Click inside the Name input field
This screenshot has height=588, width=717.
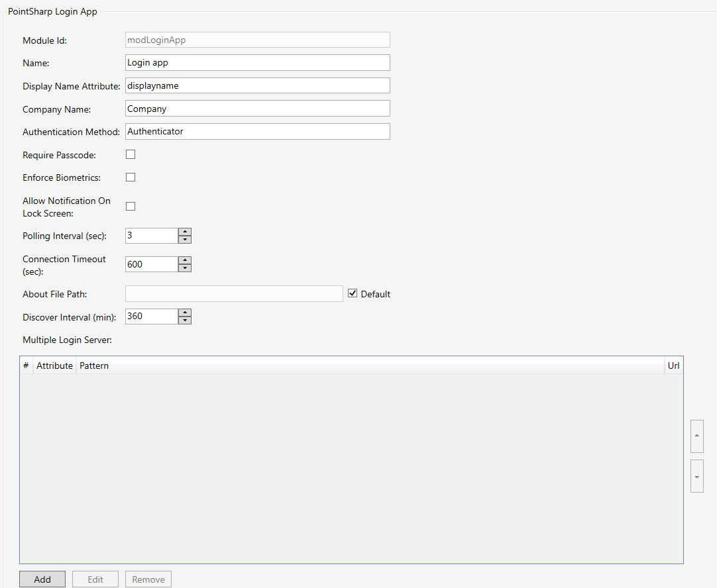(x=257, y=62)
